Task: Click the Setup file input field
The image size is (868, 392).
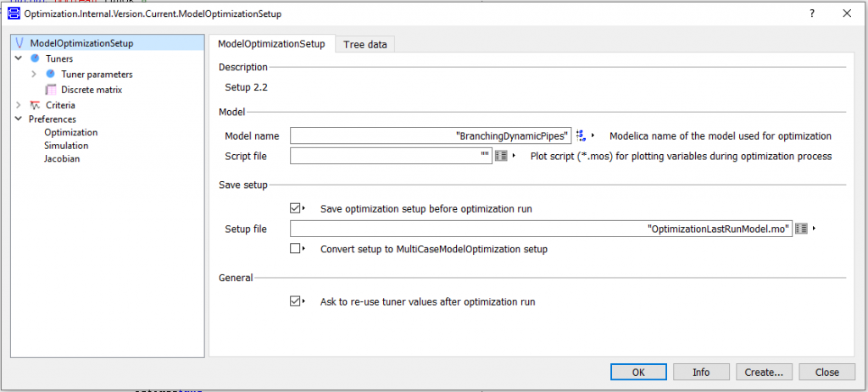Action: pos(542,228)
